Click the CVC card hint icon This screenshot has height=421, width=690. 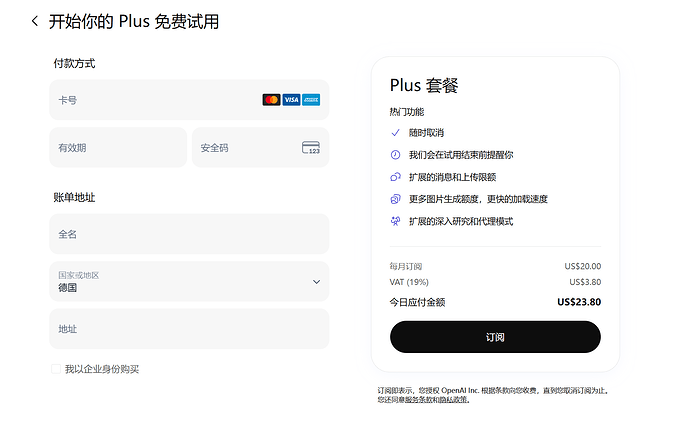[311, 147]
